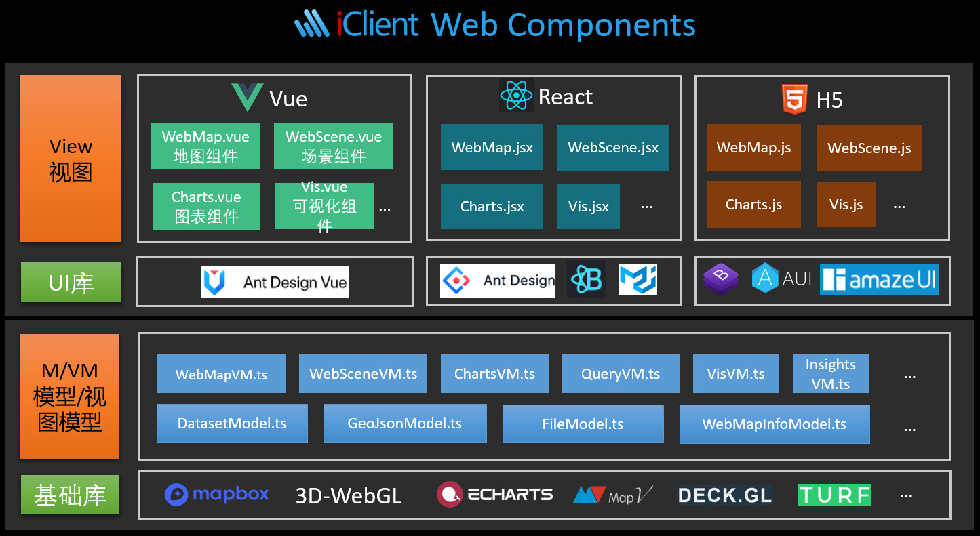Click the green 基础库 label block
The height and width of the screenshot is (536, 980).
70,495
